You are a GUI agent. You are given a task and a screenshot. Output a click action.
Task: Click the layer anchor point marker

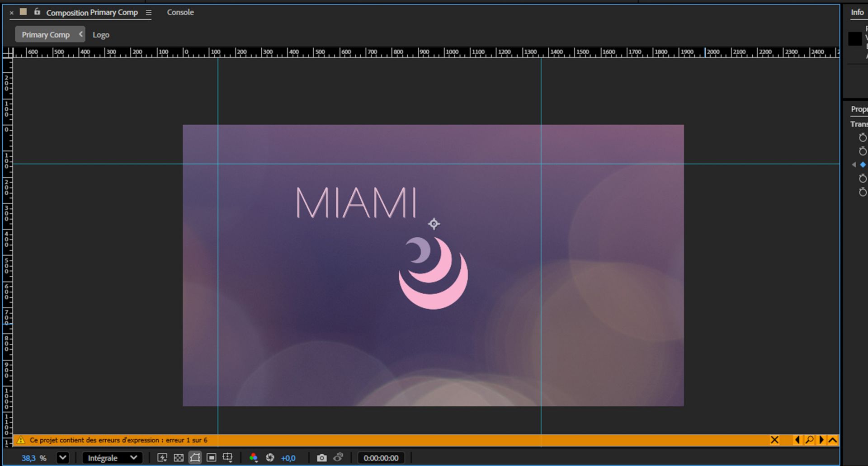click(x=434, y=224)
